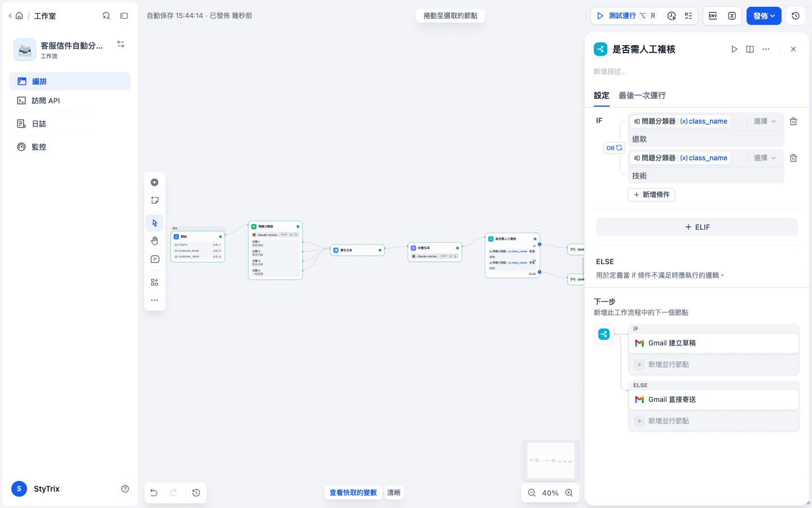Add parallel node under ELSE branch
Viewport: 812px width, 508px height.
tap(714, 421)
